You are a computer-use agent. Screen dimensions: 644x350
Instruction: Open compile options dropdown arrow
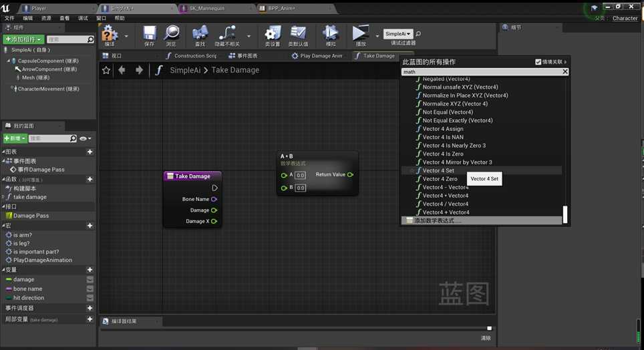(x=126, y=36)
